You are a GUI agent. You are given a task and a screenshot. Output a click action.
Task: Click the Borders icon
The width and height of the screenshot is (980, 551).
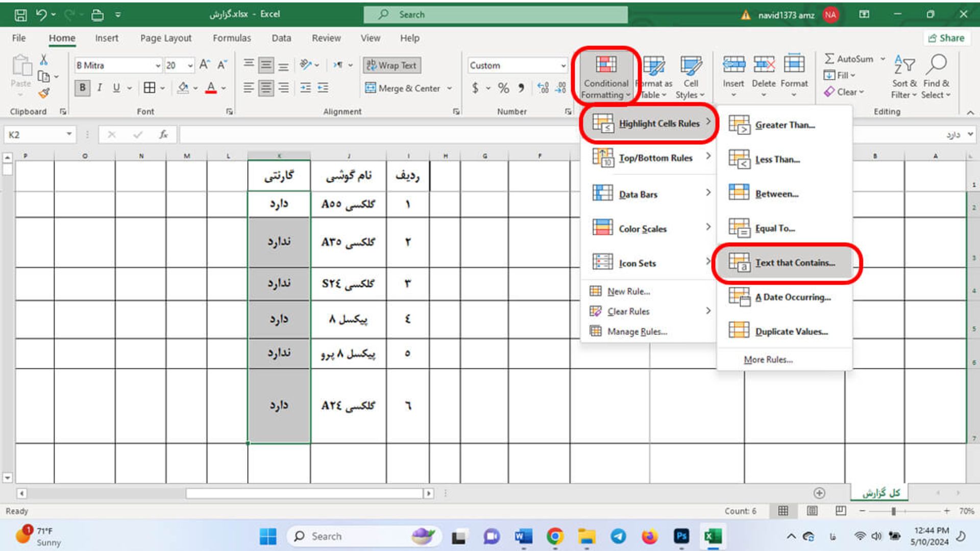(149, 88)
